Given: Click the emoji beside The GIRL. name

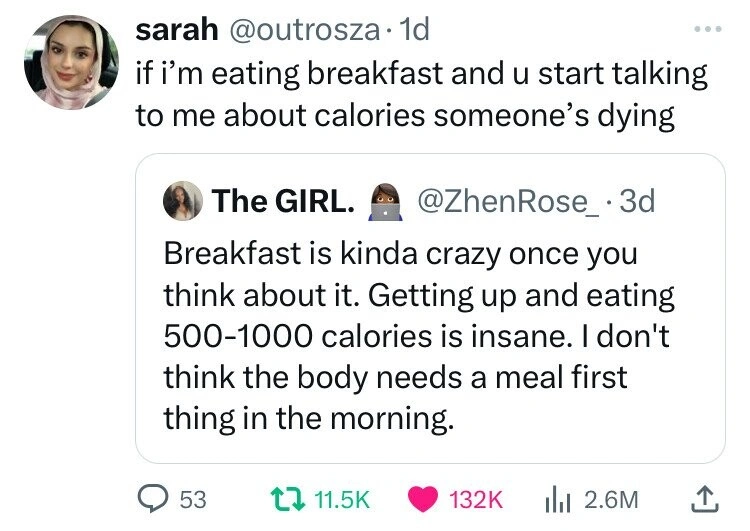Looking at the screenshot, I should coord(384,202).
